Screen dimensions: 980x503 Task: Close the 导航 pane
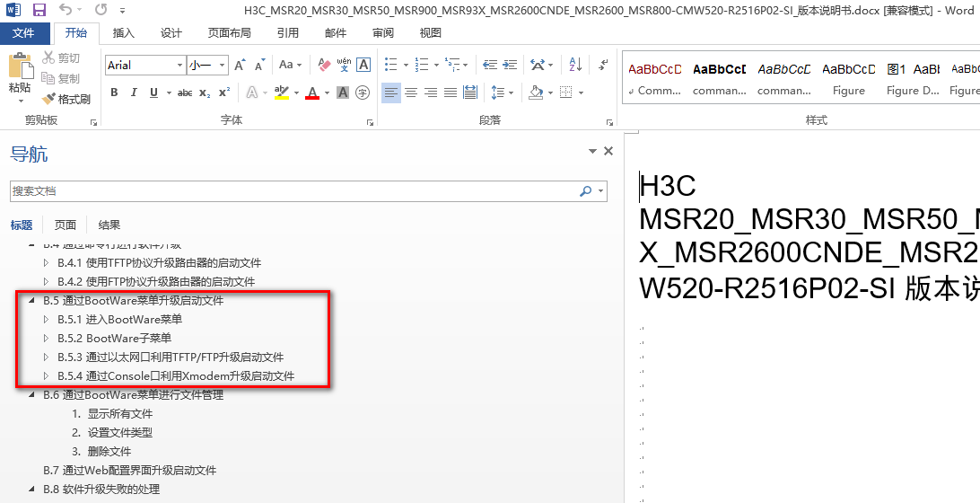(x=608, y=151)
